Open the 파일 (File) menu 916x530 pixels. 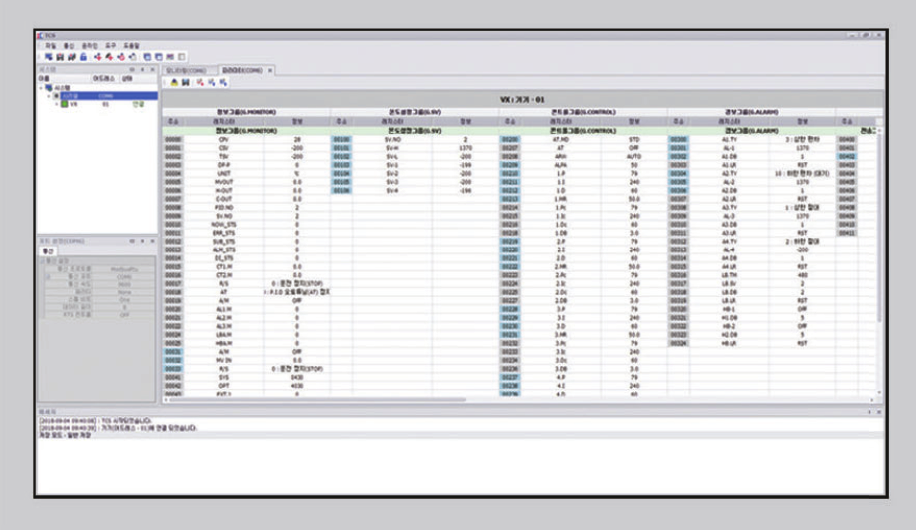[50, 45]
